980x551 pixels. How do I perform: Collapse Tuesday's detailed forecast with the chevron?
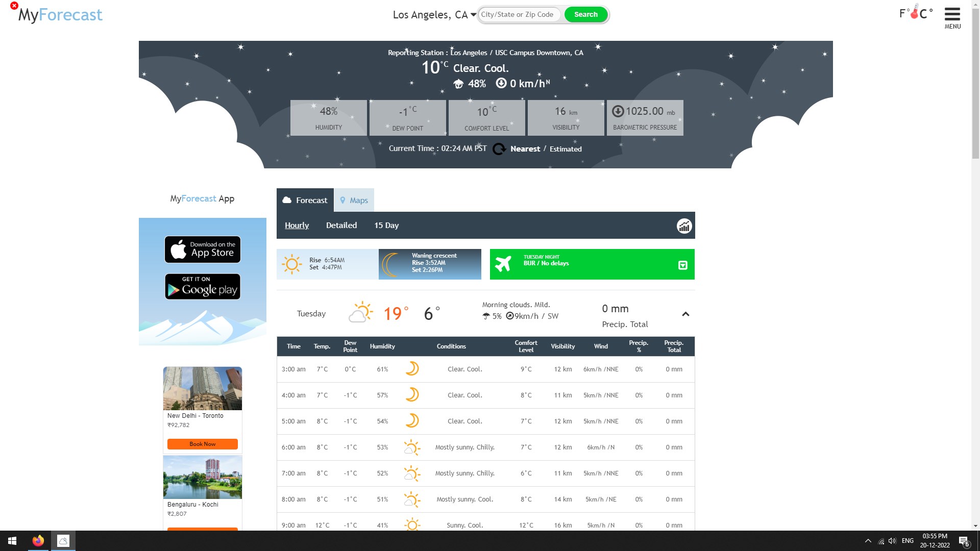pos(685,314)
